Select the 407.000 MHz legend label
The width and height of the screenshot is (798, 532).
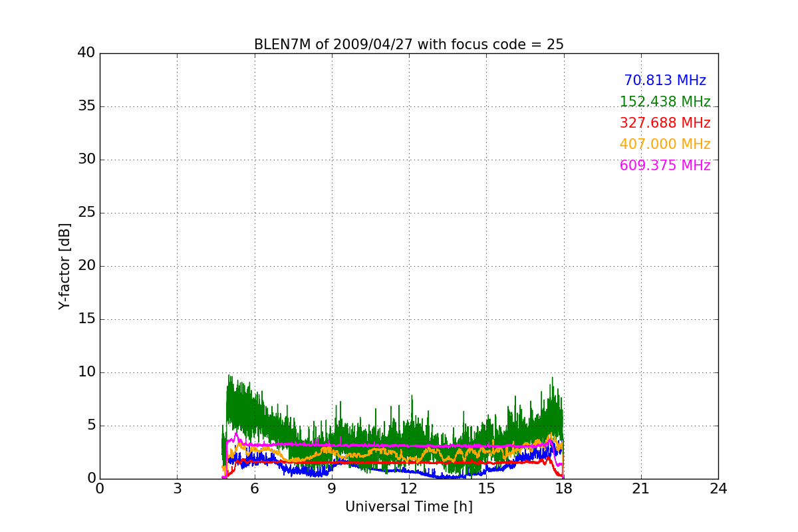click(x=665, y=144)
